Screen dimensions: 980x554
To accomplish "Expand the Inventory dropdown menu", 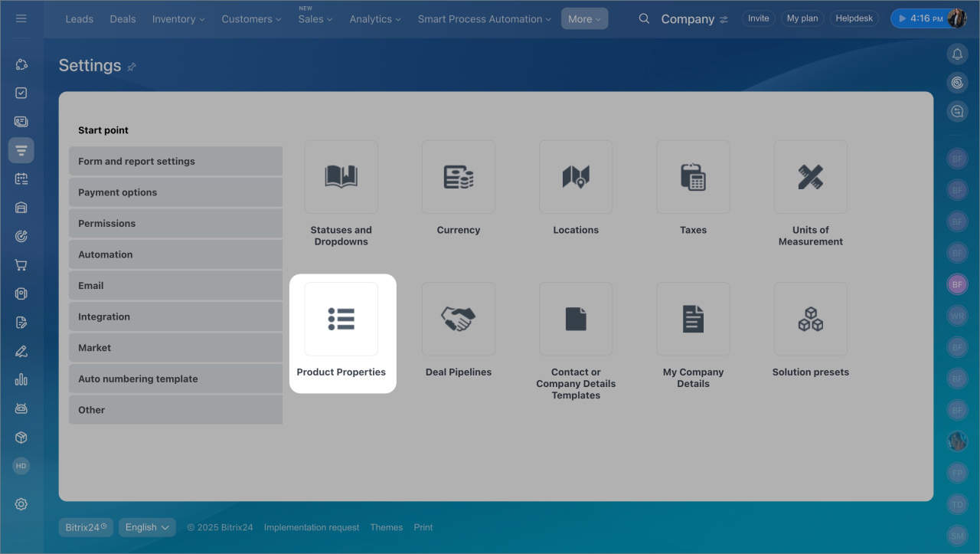I will click(178, 19).
